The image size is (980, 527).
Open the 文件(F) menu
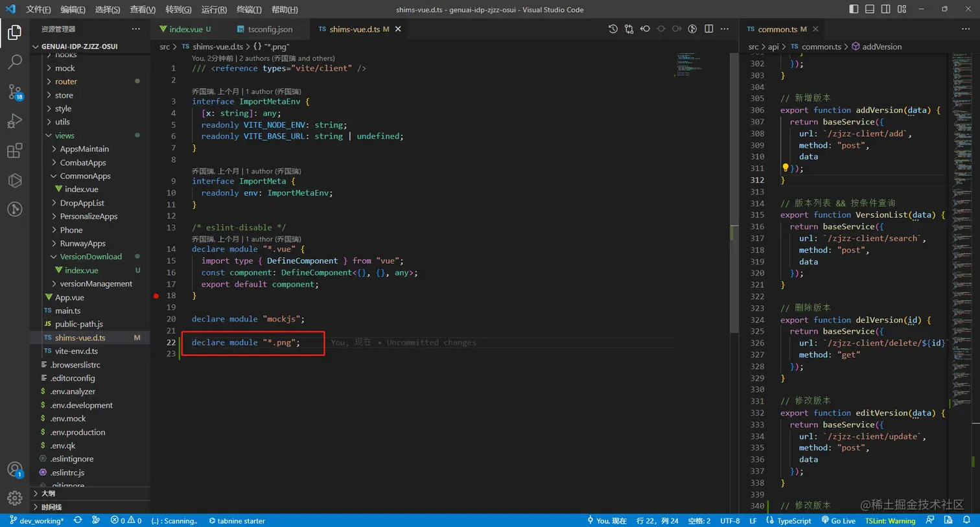pos(38,10)
